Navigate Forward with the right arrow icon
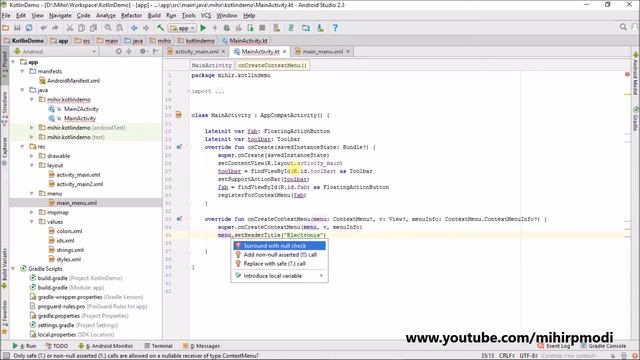640x360 pixels. [x=146, y=28]
